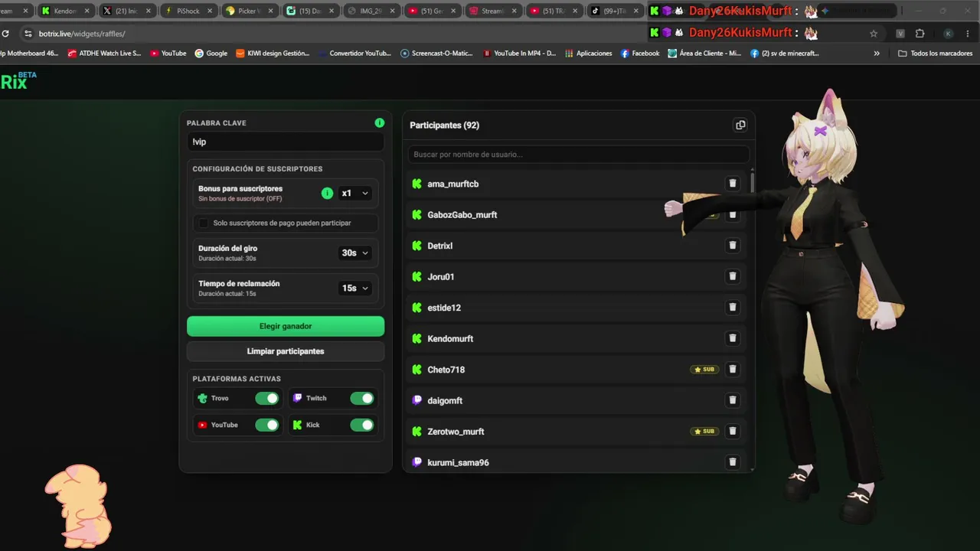Open the 'ATDHE Watch Live' bookmark

coord(105,54)
